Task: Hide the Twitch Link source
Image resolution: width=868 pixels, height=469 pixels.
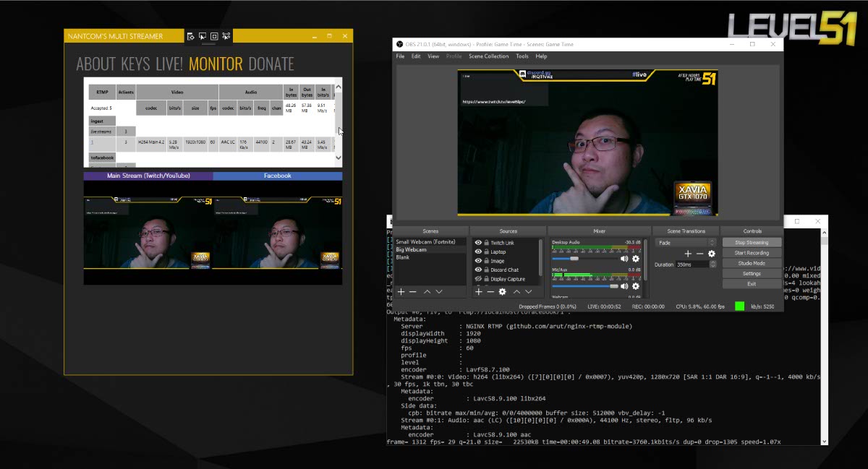Action: point(478,243)
